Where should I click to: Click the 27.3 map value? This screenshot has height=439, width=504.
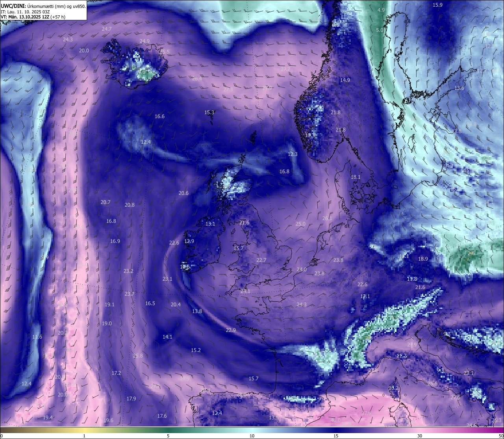[x=228, y=90]
